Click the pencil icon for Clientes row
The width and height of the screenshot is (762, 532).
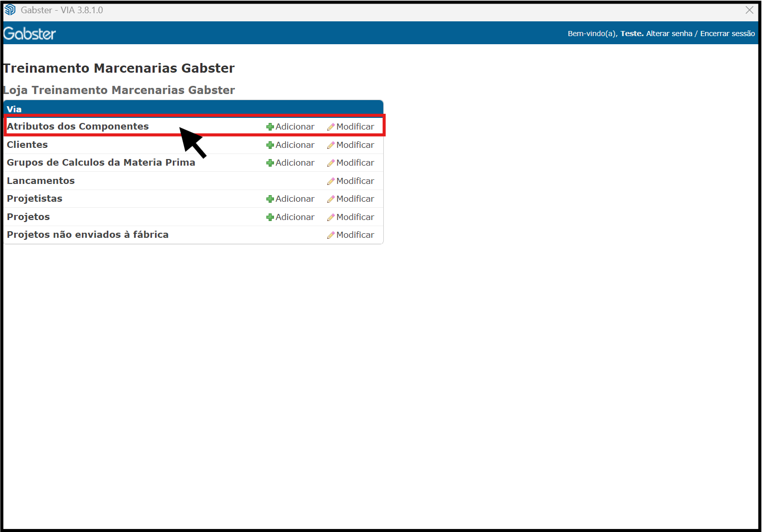pos(331,145)
